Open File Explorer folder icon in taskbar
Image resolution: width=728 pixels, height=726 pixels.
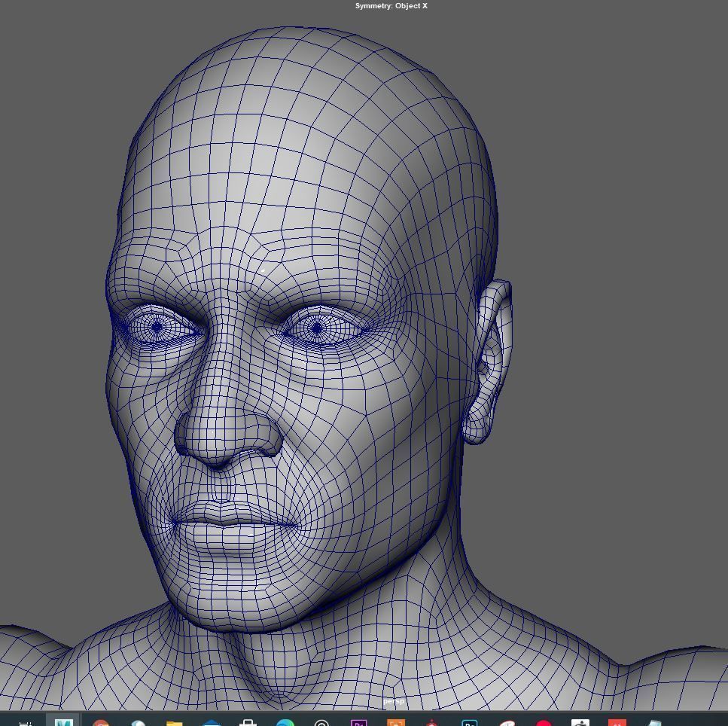(x=174, y=723)
